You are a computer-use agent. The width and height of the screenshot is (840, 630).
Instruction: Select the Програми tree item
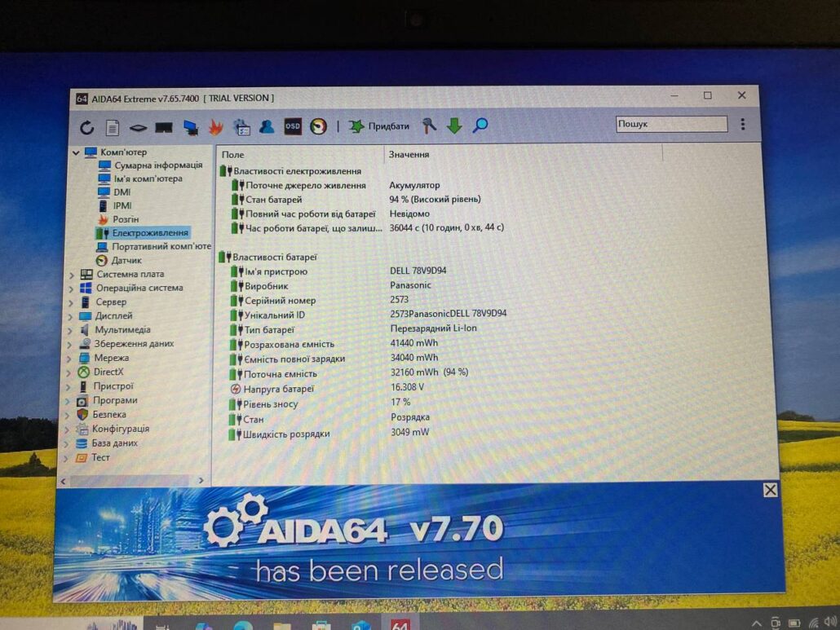pyautogui.click(x=107, y=400)
